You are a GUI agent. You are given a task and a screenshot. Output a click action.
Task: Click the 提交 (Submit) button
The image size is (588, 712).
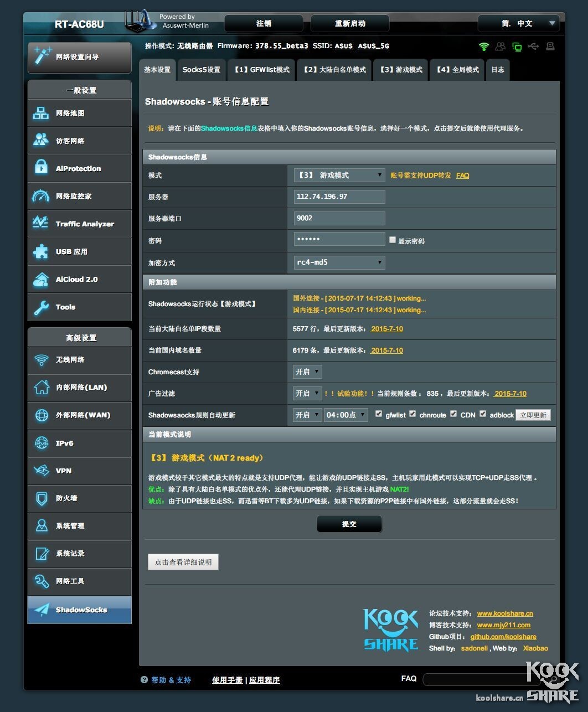(349, 524)
